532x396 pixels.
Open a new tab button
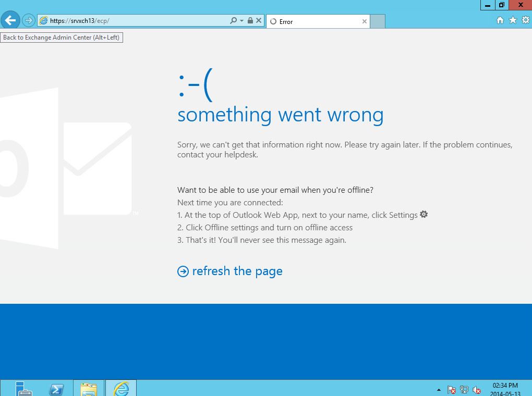coord(378,21)
